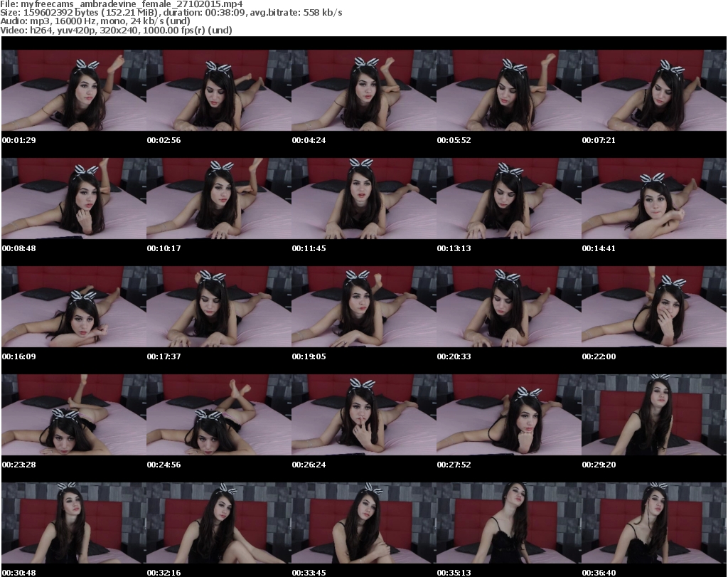Open the thumbnail at 00:05:52
728x577 pixels.
coord(509,90)
